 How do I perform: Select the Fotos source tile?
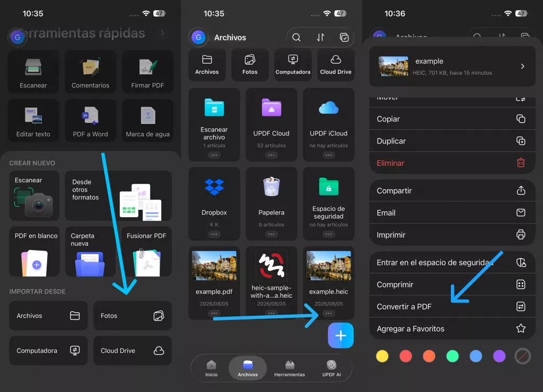coord(250,65)
